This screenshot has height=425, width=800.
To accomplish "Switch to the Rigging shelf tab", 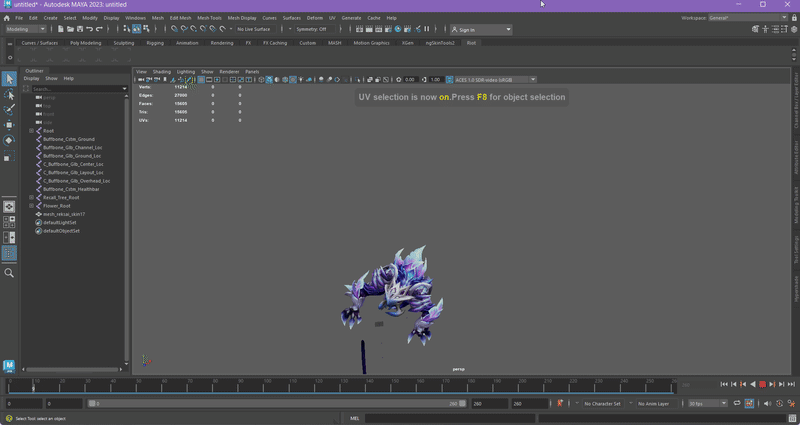I will pyautogui.click(x=155, y=43).
